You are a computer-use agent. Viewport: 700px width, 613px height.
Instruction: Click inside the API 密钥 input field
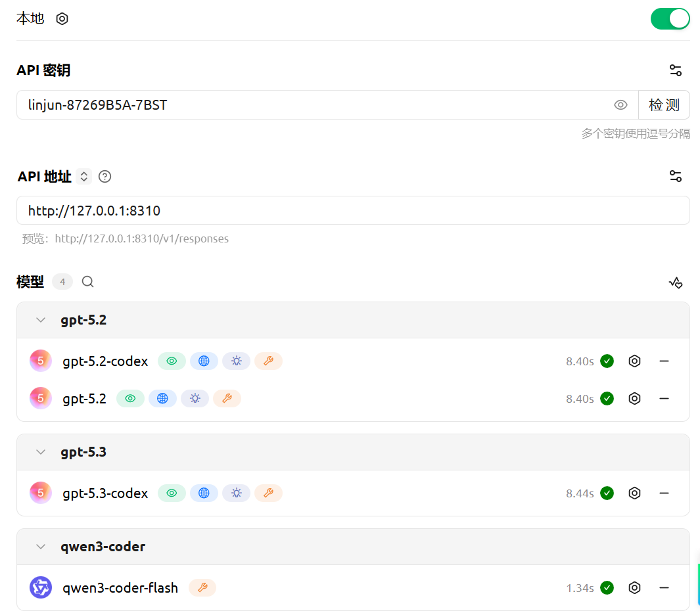pos(315,105)
